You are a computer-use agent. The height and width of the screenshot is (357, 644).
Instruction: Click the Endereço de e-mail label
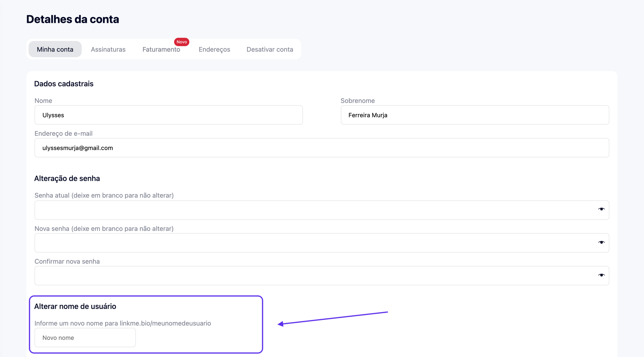pyautogui.click(x=63, y=134)
